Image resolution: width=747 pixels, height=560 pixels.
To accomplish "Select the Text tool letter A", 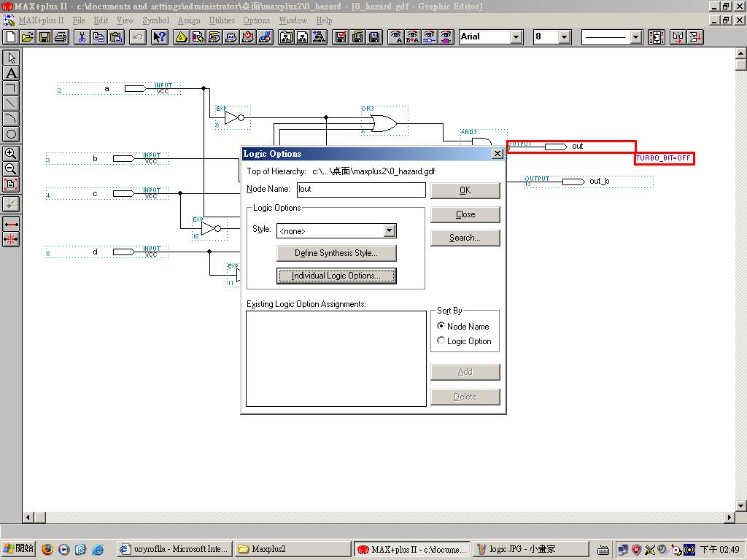I will click(11, 73).
